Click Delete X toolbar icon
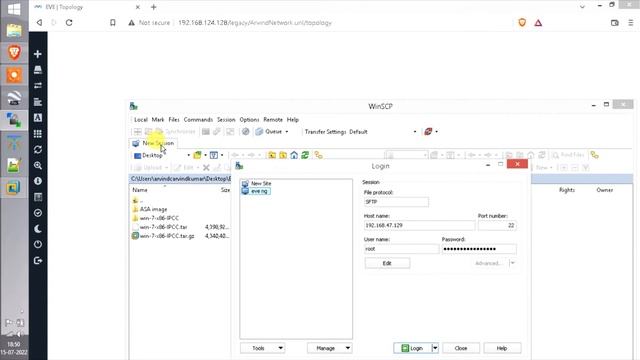The height and width of the screenshot is (360, 640). [206, 167]
